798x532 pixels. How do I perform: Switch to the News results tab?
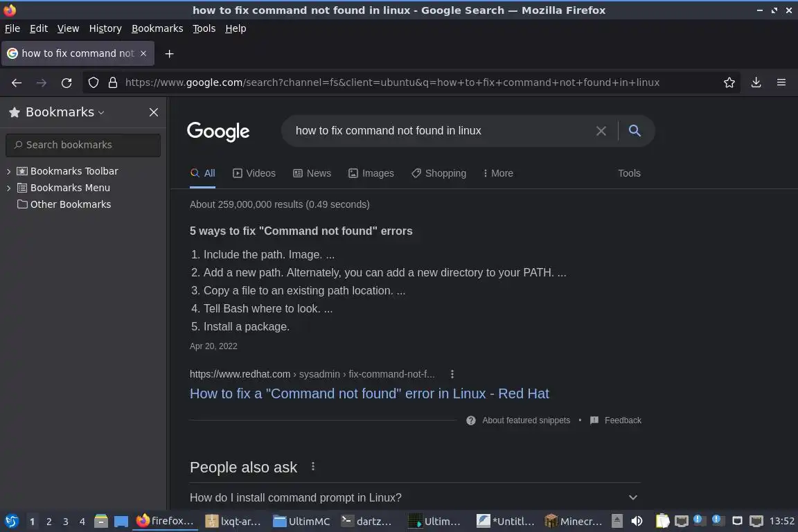pos(312,173)
